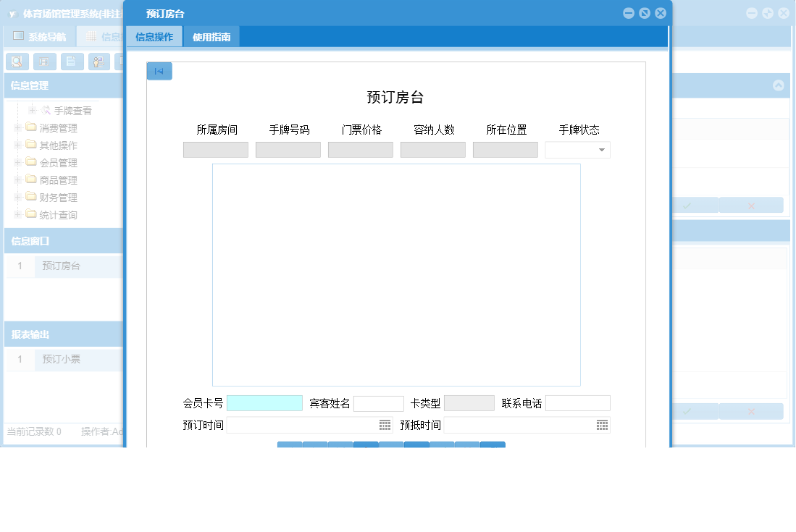796x532 pixels.
Task: Open the 手牌状态 dropdown
Action: pos(602,150)
